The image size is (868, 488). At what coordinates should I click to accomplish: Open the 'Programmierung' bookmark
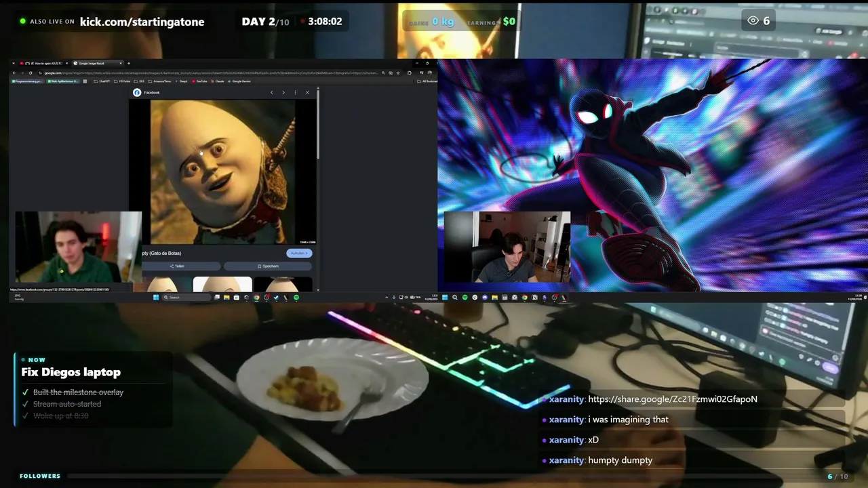click(27, 81)
